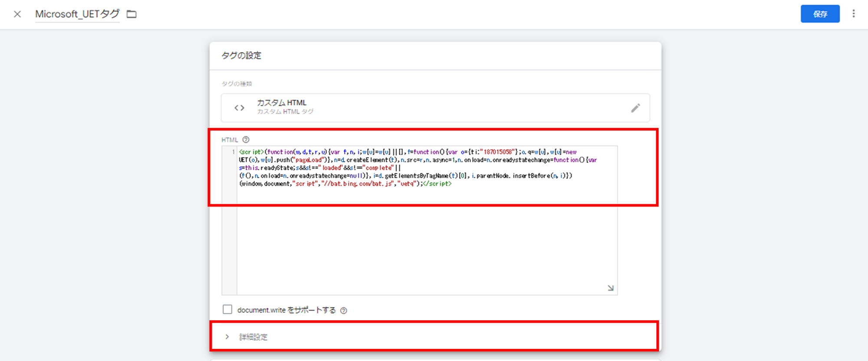Grab the editor resize handle arrow icon

pos(611,288)
